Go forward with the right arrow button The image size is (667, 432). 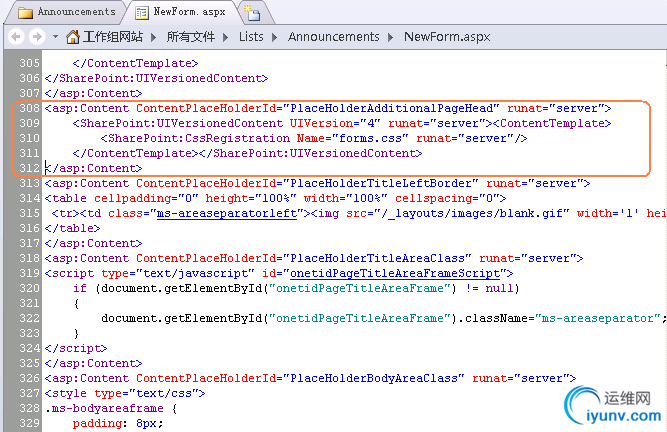pyautogui.click(x=37, y=37)
